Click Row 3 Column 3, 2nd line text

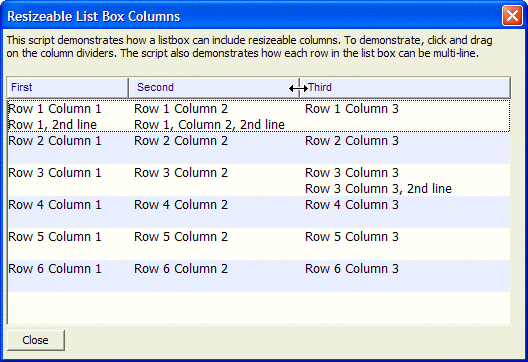tap(378, 189)
